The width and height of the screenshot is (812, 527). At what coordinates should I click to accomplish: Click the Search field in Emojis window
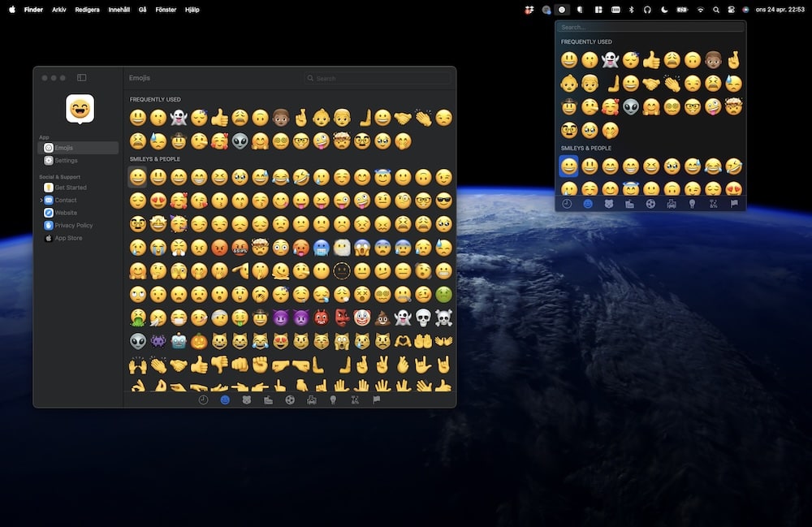[377, 78]
